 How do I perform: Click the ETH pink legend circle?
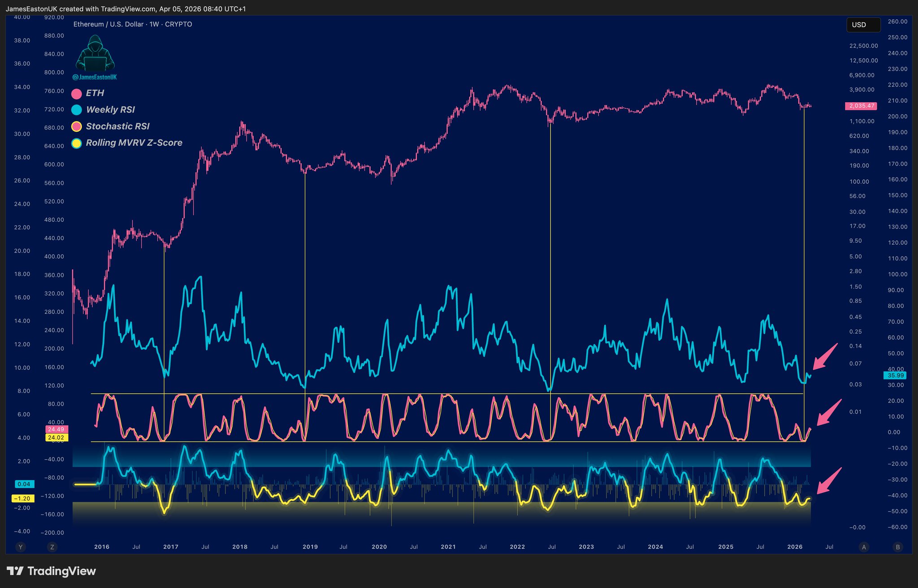tap(77, 93)
